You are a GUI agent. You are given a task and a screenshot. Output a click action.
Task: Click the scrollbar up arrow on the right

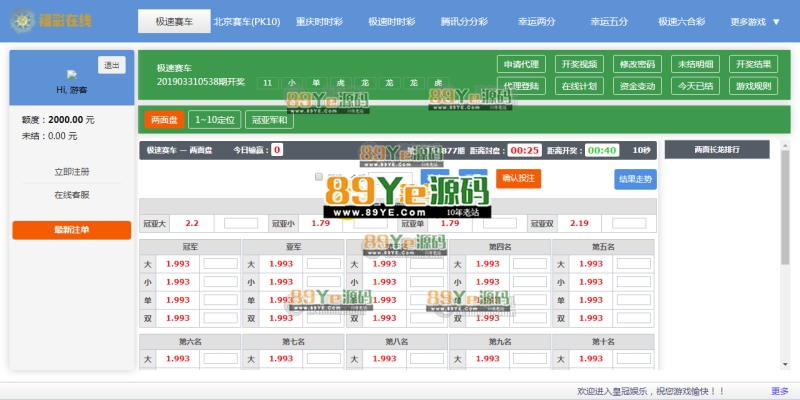[785, 145]
